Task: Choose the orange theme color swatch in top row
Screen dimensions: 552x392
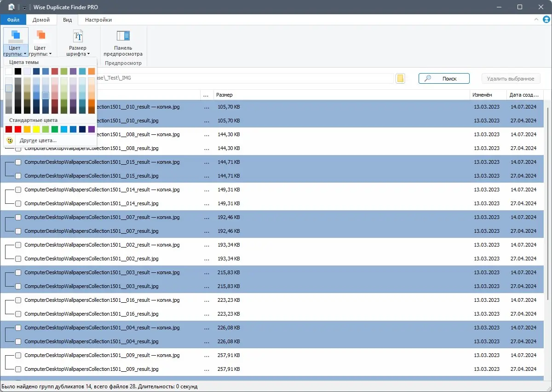Action: 92,71
